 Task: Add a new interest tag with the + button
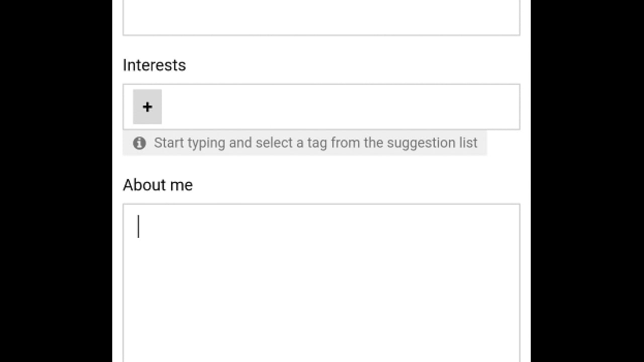click(147, 107)
